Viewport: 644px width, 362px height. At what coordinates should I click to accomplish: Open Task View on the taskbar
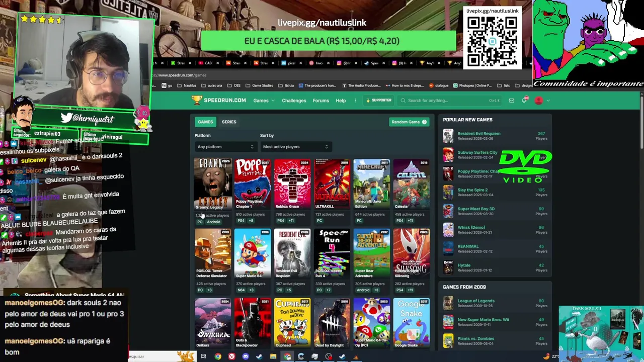click(x=203, y=356)
